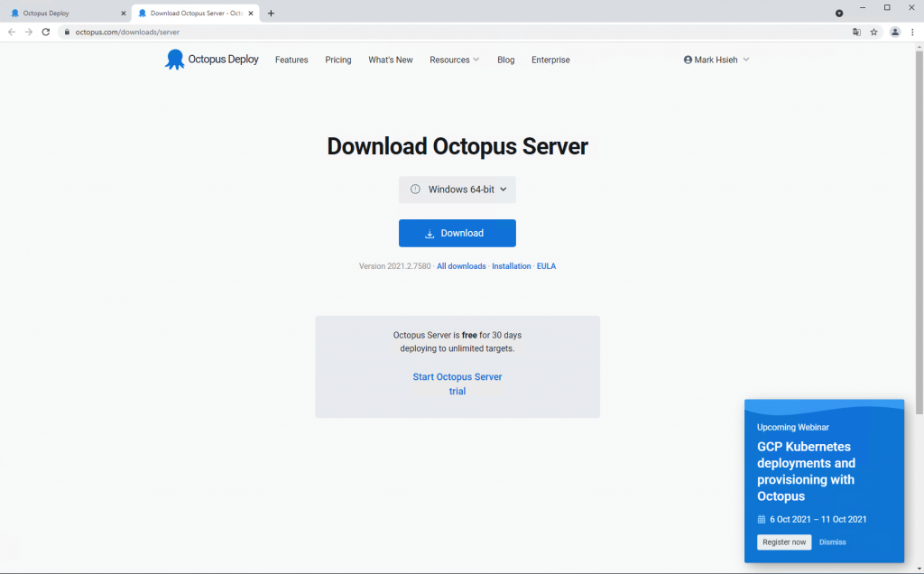This screenshot has height=574, width=924.
Task: Click the Version 2021.2.7580 text
Action: point(395,265)
